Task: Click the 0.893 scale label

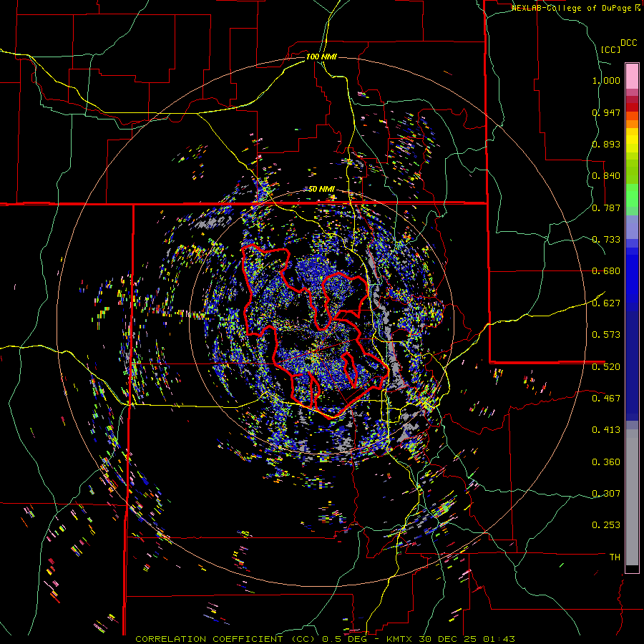Action: coord(606,144)
